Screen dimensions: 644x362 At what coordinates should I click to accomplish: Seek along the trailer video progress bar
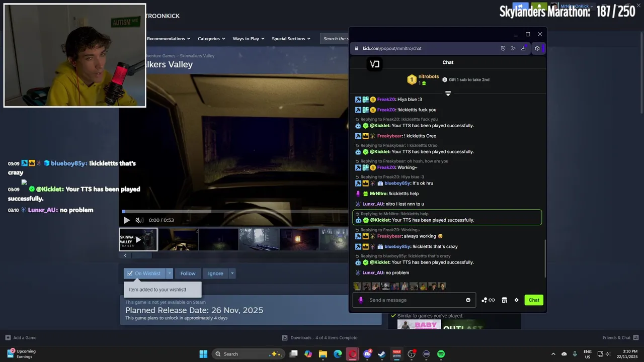click(x=235, y=212)
